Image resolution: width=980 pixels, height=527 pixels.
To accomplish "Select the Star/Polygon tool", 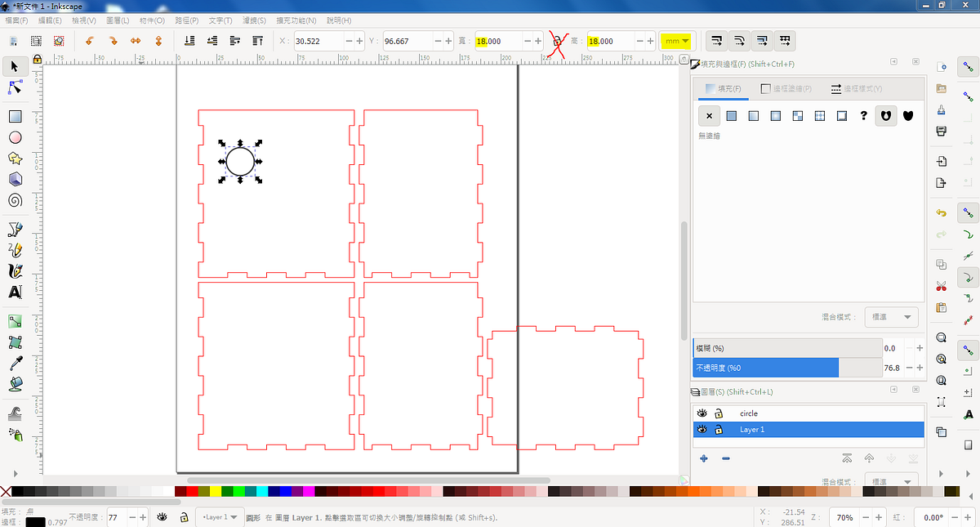I will point(15,159).
